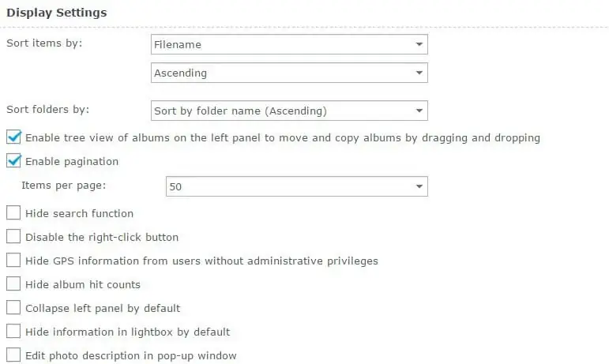The width and height of the screenshot is (609, 364).
Task: Click the Hide search function label
Action: [x=79, y=213]
